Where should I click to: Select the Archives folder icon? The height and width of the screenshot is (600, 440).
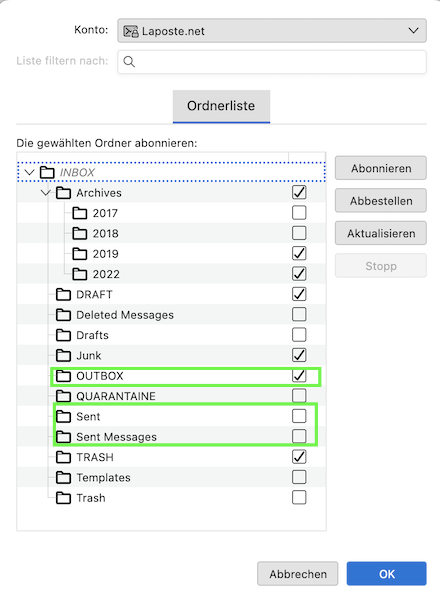tap(64, 192)
